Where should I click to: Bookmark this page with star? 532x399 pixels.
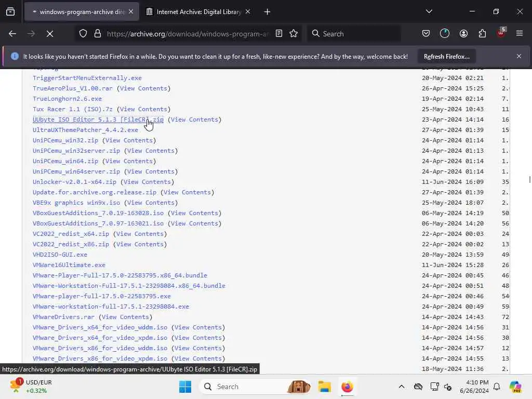pos(294,34)
